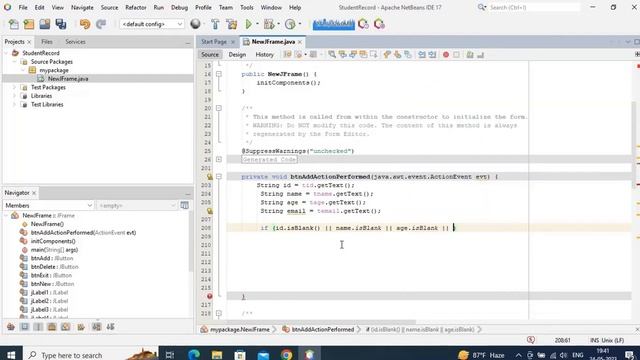
Task: Click the New File toolbar icon
Action: [x=13, y=24]
